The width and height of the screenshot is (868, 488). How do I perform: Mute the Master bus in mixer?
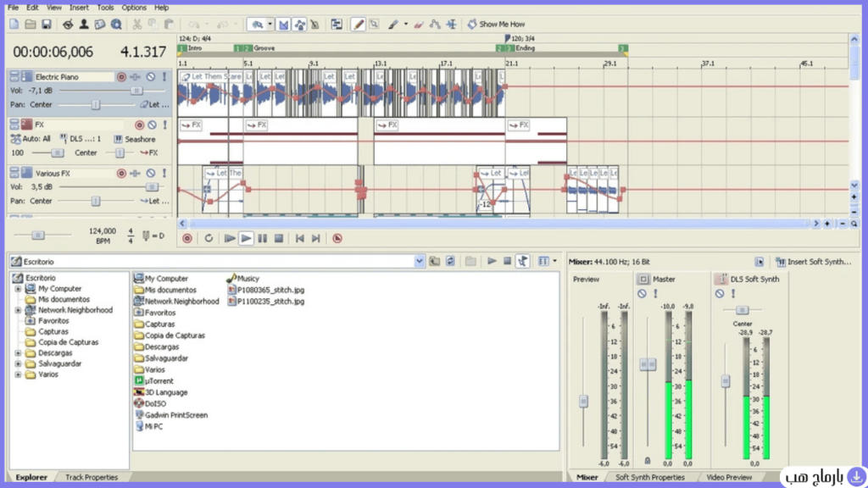point(642,294)
